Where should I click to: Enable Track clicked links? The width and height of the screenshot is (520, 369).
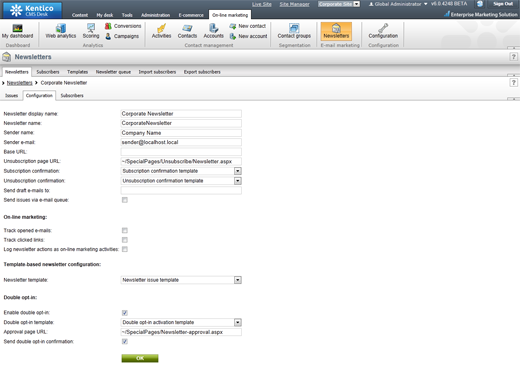[125, 240]
